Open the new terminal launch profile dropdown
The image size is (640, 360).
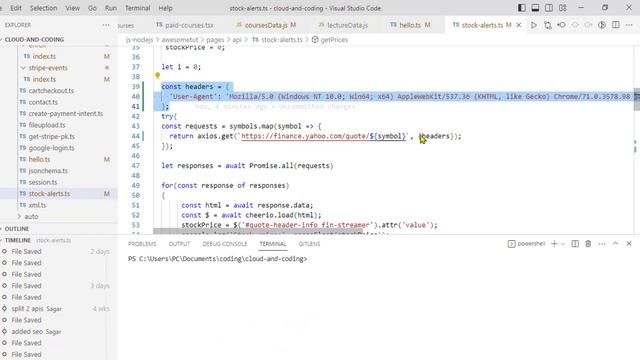point(563,244)
